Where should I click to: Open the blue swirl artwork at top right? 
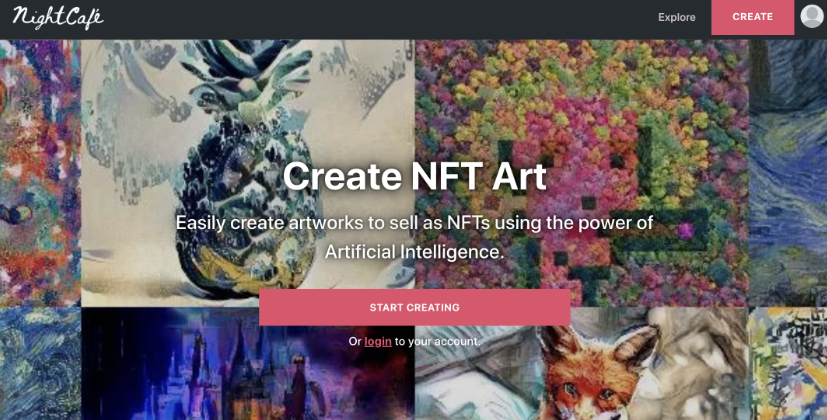pos(788,173)
